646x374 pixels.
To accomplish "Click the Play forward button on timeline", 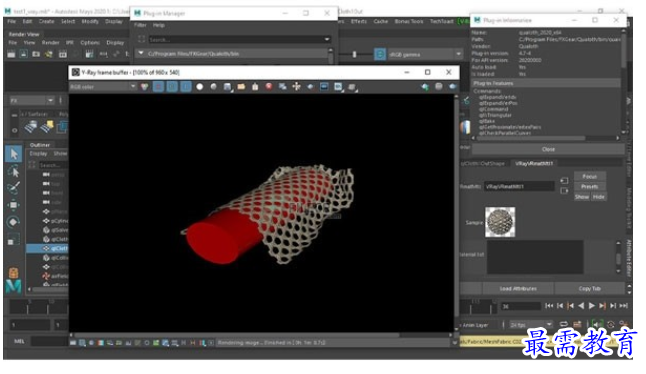I will (592, 306).
